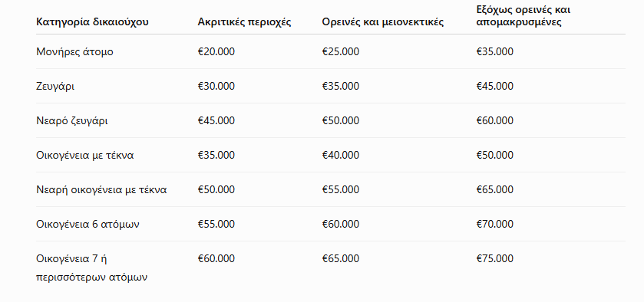Viewport: 644px width, 302px height.
Task: Select the Οικογένεια με τέκνα row label
Action: [x=85, y=155]
